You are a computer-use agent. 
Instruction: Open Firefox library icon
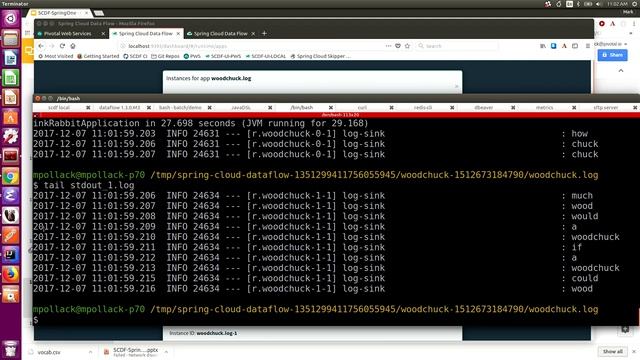pos(542,46)
